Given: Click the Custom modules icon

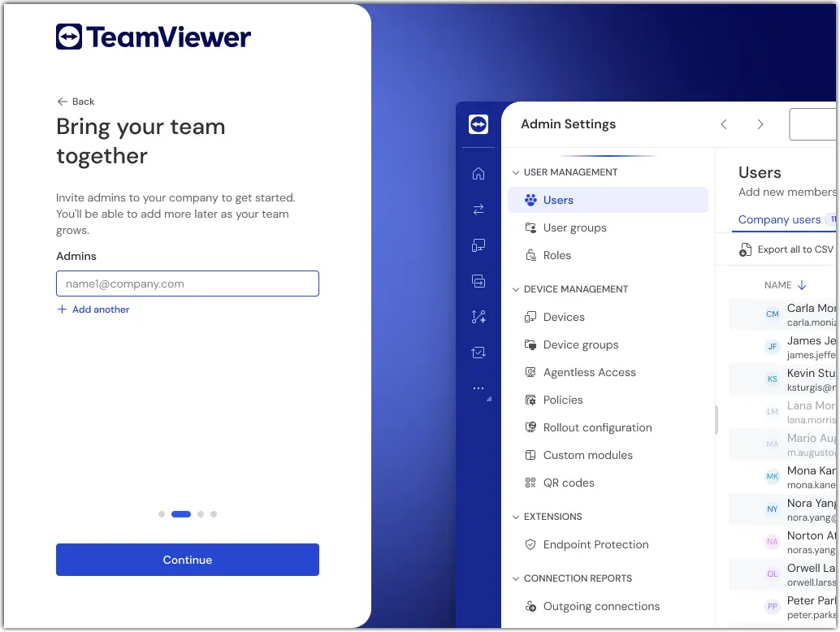Looking at the screenshot, I should (x=530, y=455).
